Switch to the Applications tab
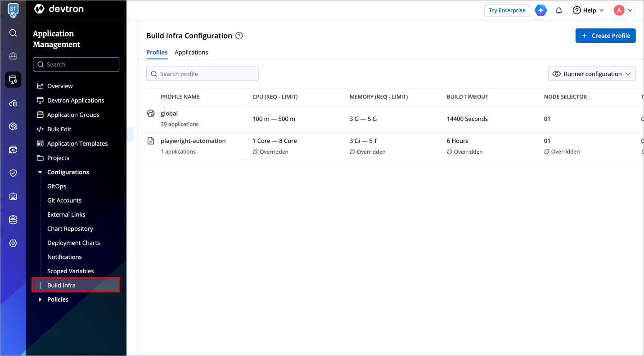This screenshot has width=644, height=356. 191,52
